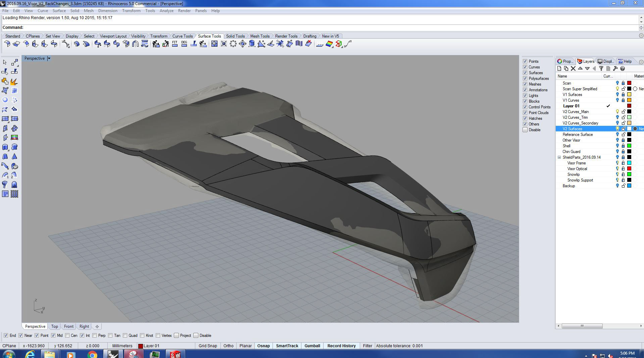The height and width of the screenshot is (358, 644).
Task: Open the Surface menu
Action: pyautogui.click(x=59, y=11)
